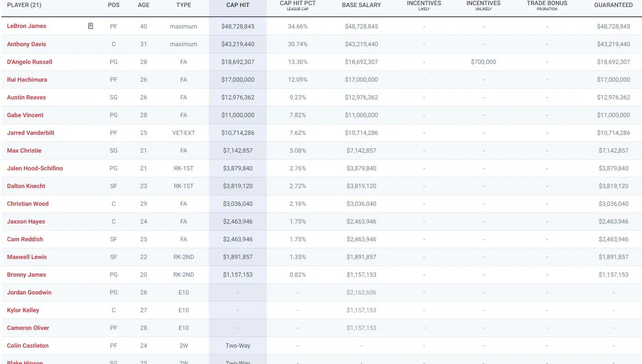Select Max Christie guaranteed $7,142,857
This screenshot has height=364, width=642.
pyautogui.click(x=613, y=150)
